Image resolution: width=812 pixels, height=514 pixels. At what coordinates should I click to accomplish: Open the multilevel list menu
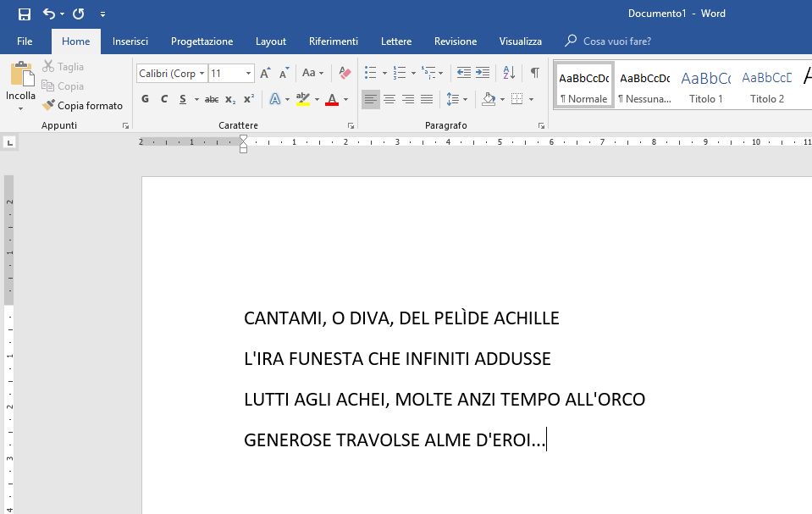pos(431,73)
